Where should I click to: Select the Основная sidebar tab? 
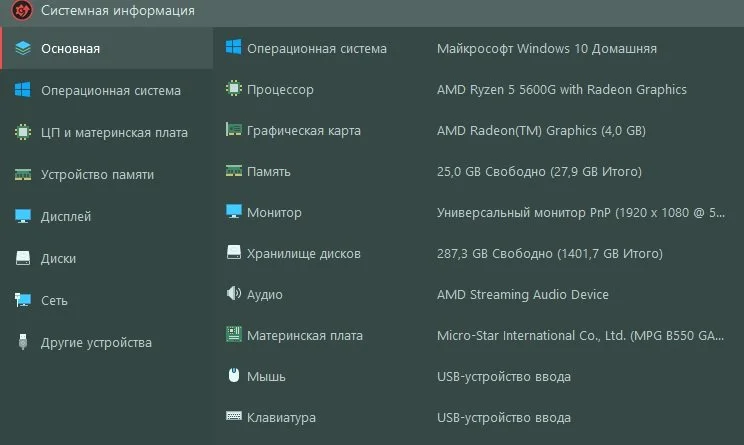click(x=70, y=48)
